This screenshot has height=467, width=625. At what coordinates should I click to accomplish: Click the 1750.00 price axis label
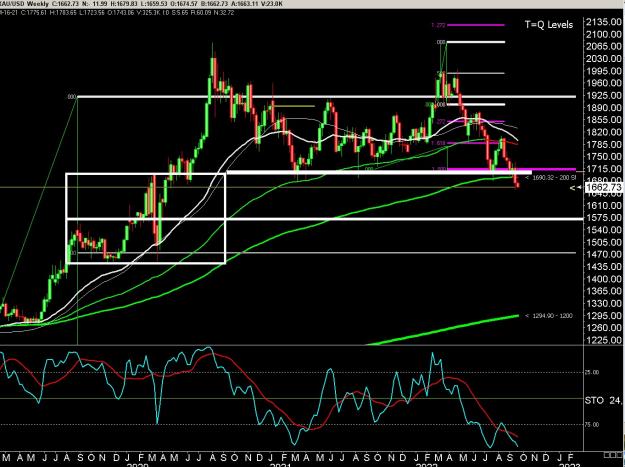(604, 157)
